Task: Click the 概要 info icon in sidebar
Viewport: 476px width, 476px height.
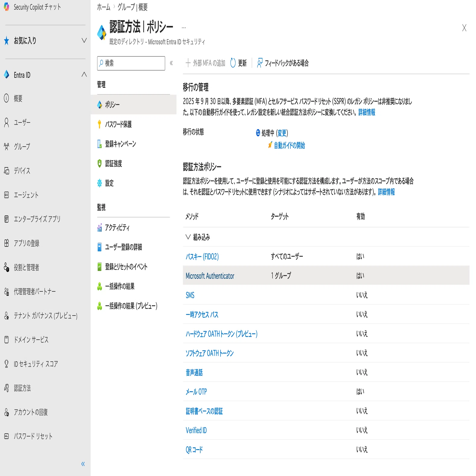Action: (6, 98)
